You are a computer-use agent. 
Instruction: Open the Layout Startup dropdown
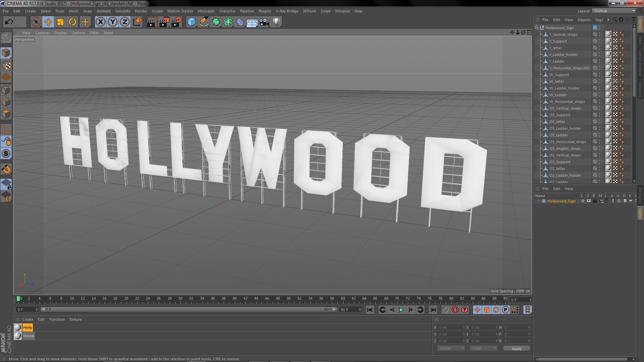(614, 11)
